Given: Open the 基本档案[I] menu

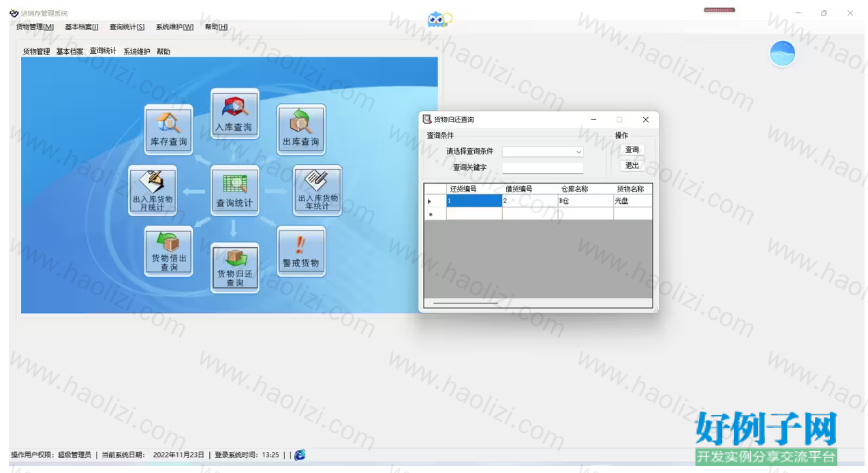Looking at the screenshot, I should point(82,27).
